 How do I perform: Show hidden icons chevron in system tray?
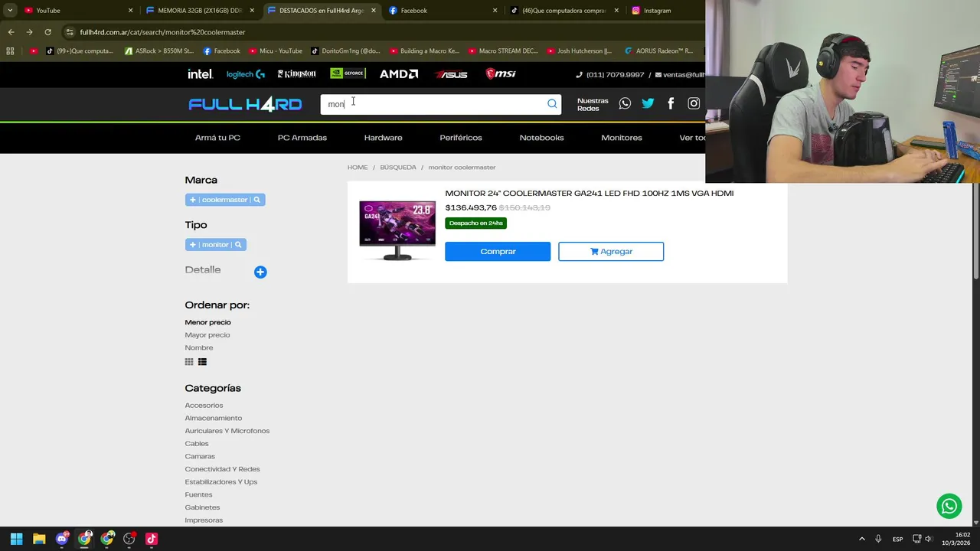[x=861, y=539]
